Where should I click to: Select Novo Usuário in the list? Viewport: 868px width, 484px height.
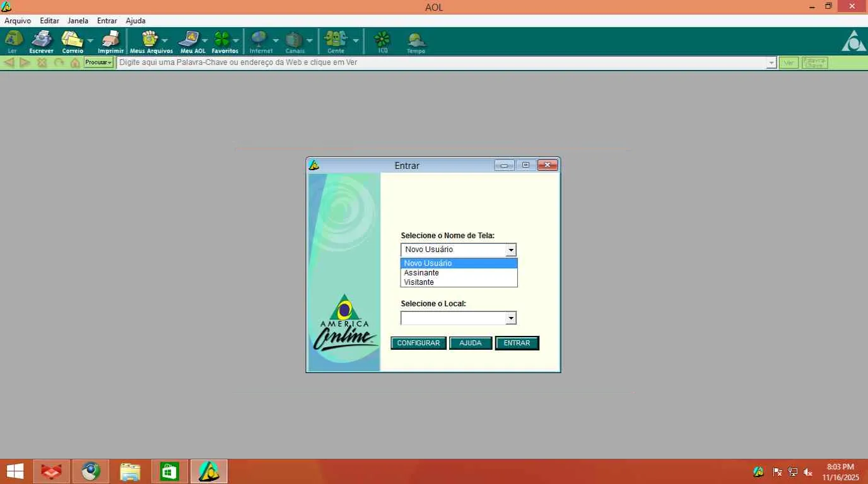coord(459,263)
